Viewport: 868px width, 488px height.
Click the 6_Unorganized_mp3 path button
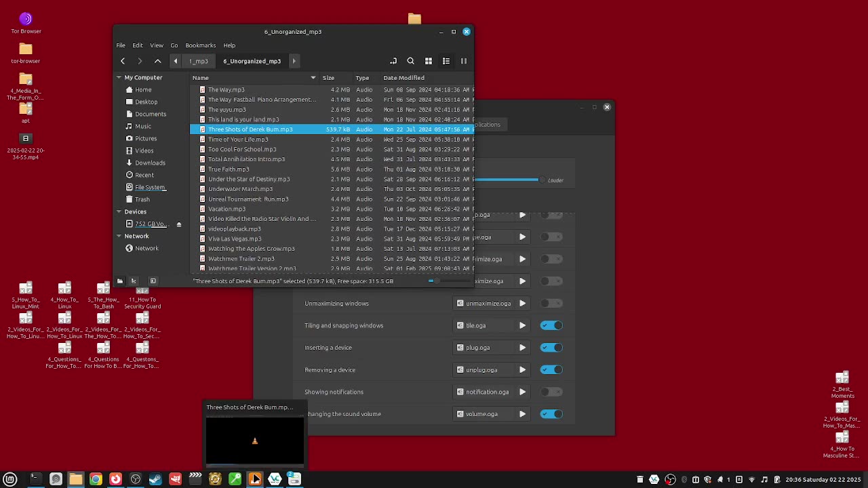[x=252, y=61]
